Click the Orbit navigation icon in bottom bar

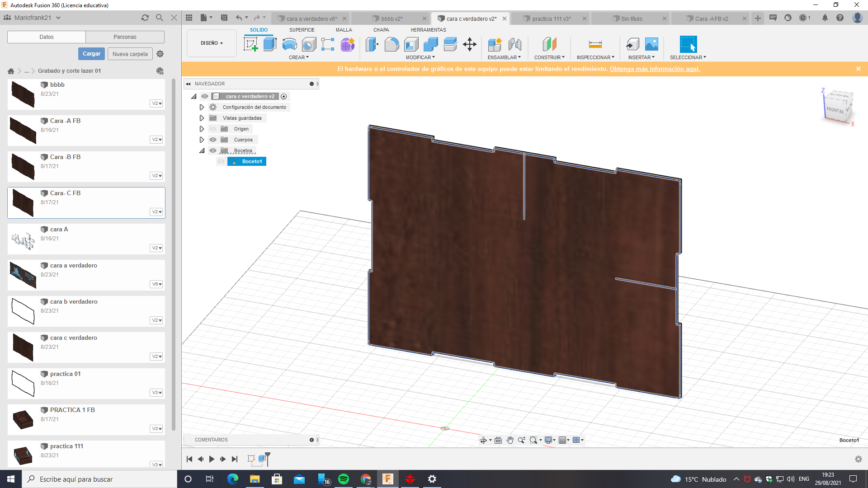tap(483, 440)
